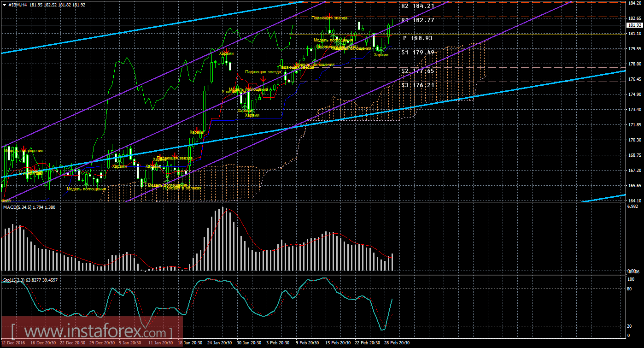This screenshot has width=644, height=348.
Task: Click Падающая звезда label beside R1 level
Action: 329,18
